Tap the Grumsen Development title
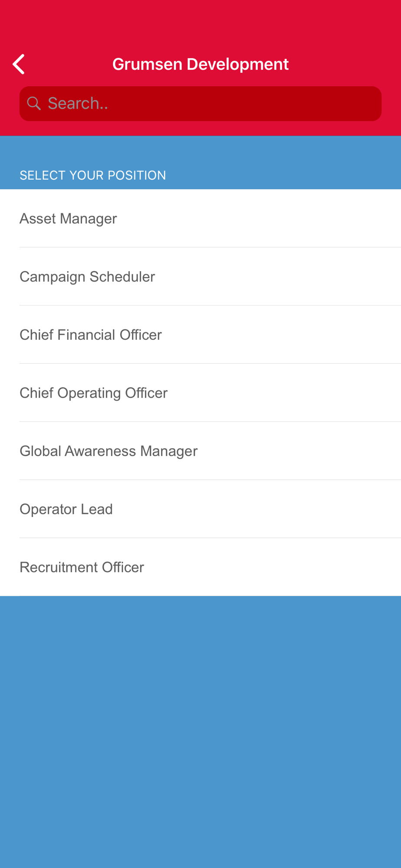Viewport: 401px width, 868px height. coord(200,64)
